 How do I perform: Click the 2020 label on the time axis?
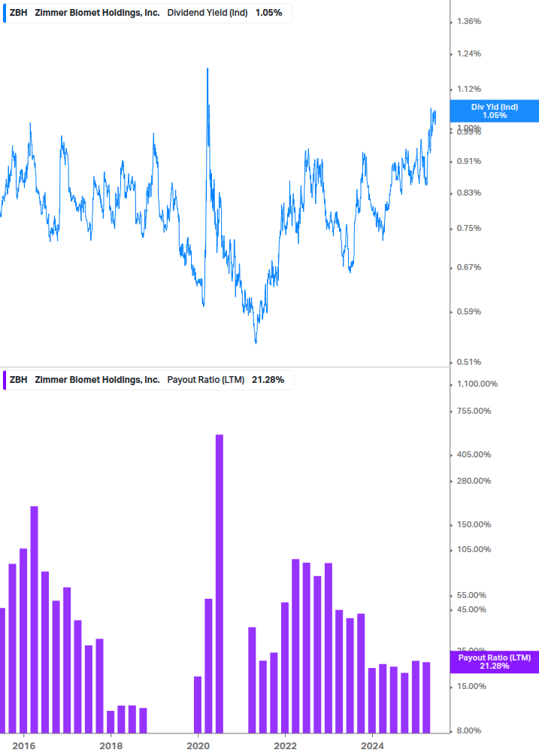[198, 746]
